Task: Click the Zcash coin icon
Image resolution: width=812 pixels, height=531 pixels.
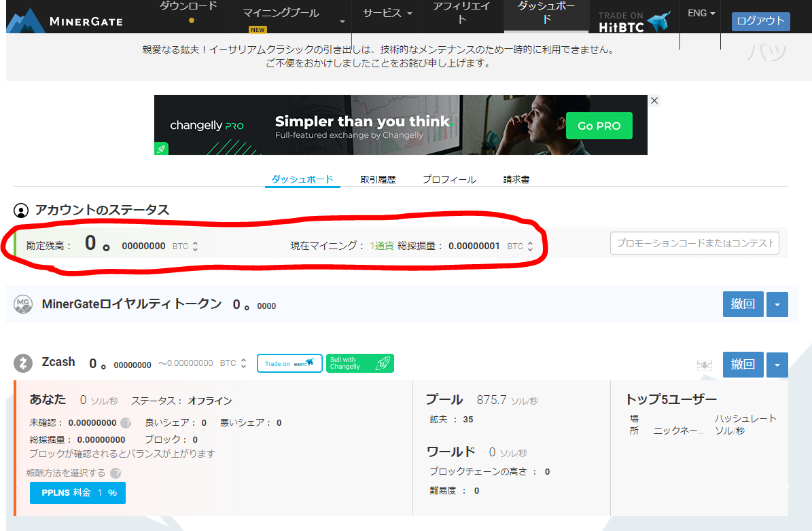Action: tap(23, 363)
